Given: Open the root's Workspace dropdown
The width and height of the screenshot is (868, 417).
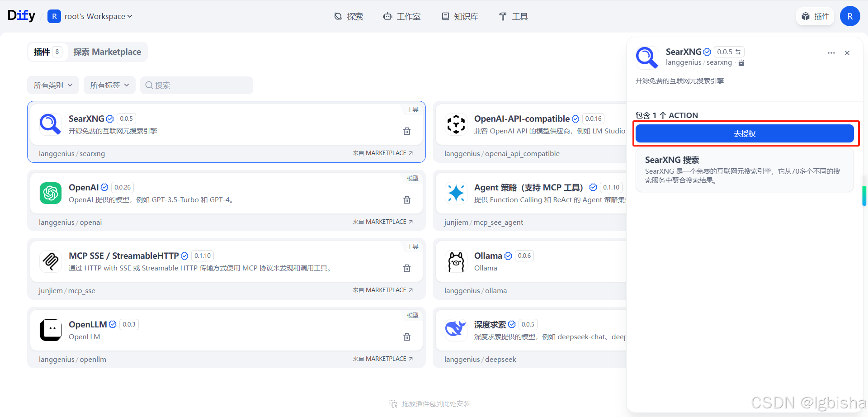Looking at the screenshot, I should 90,16.
